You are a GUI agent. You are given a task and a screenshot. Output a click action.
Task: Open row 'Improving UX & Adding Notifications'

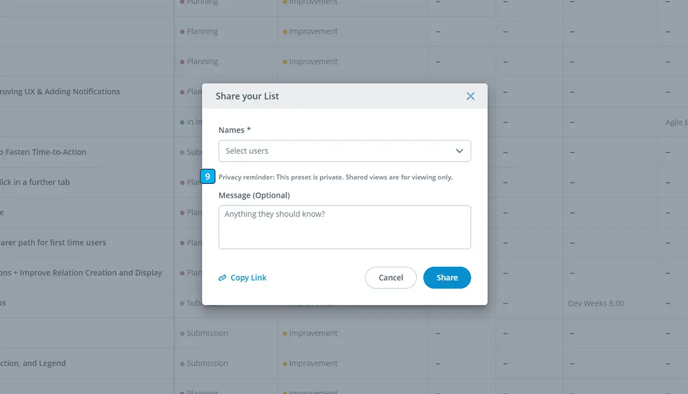click(x=60, y=92)
